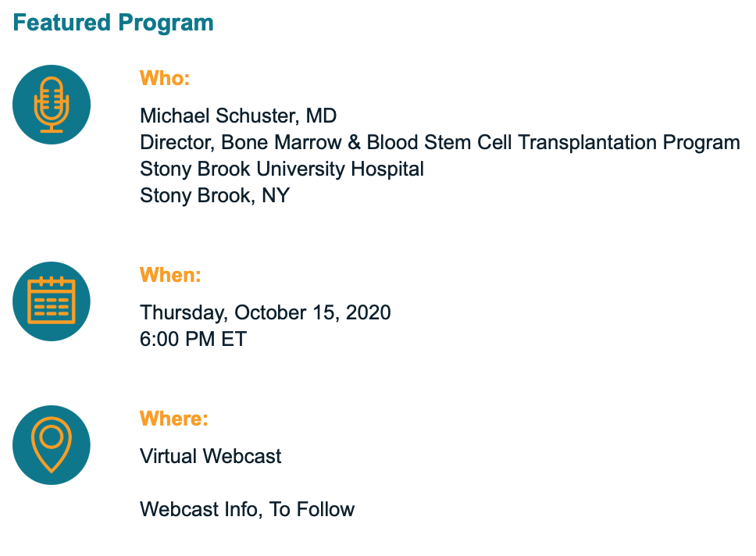Click the year 2020 in date
This screenshot has width=756, height=556.
[x=369, y=312]
